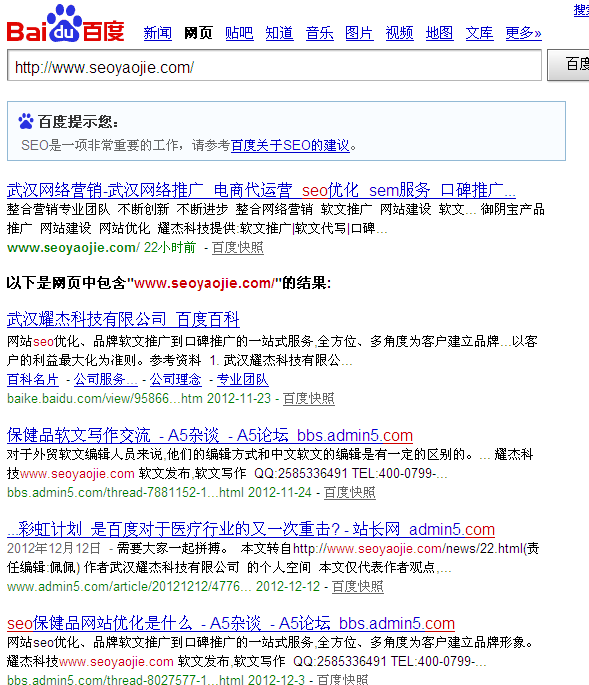Open the 百科名片 sublink

coord(33,379)
